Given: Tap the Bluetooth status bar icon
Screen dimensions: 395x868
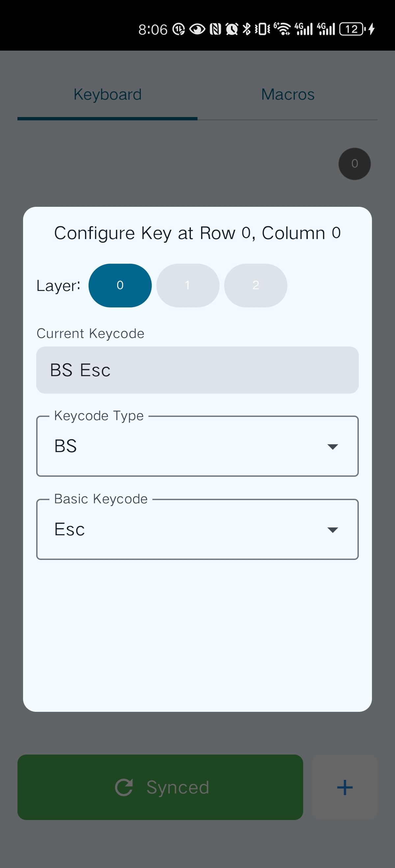Looking at the screenshot, I should point(247,29).
